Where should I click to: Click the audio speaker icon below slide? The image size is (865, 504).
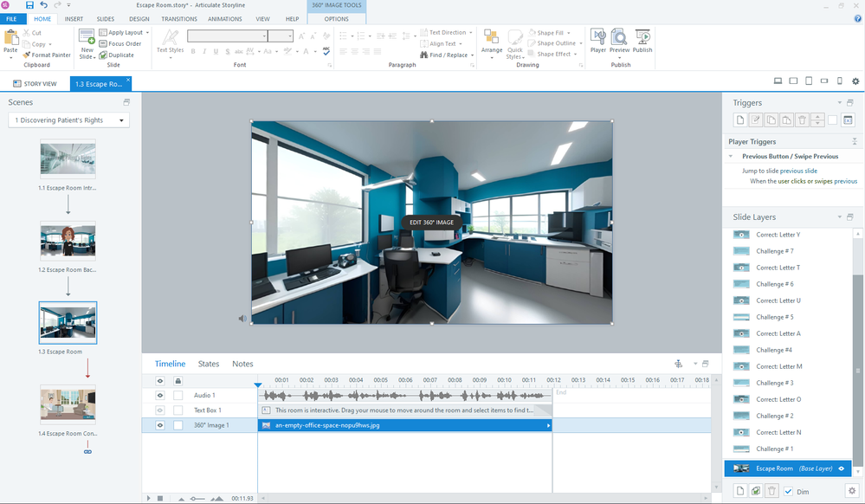click(x=242, y=319)
